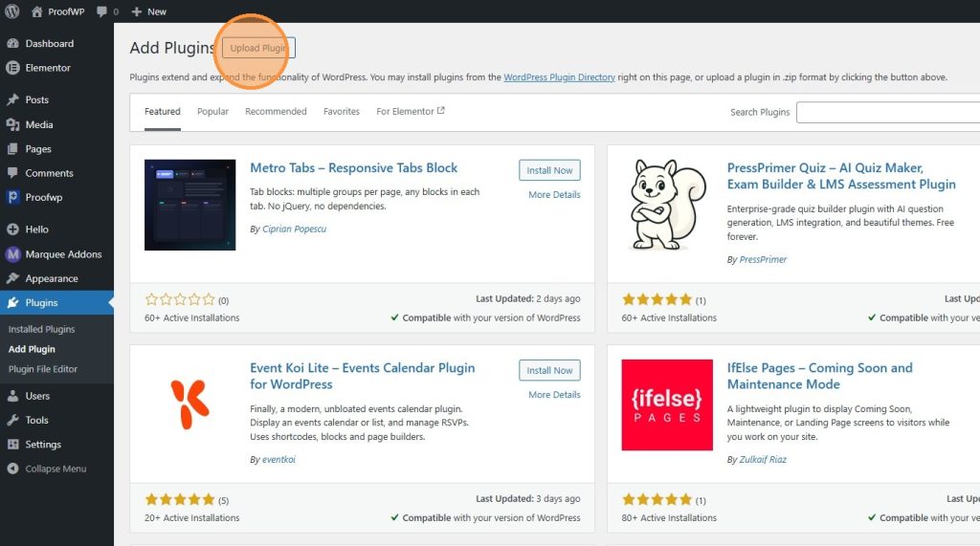This screenshot has height=546, width=980.
Task: Click the empty star rating of Metro Tabs
Action: [x=180, y=300]
